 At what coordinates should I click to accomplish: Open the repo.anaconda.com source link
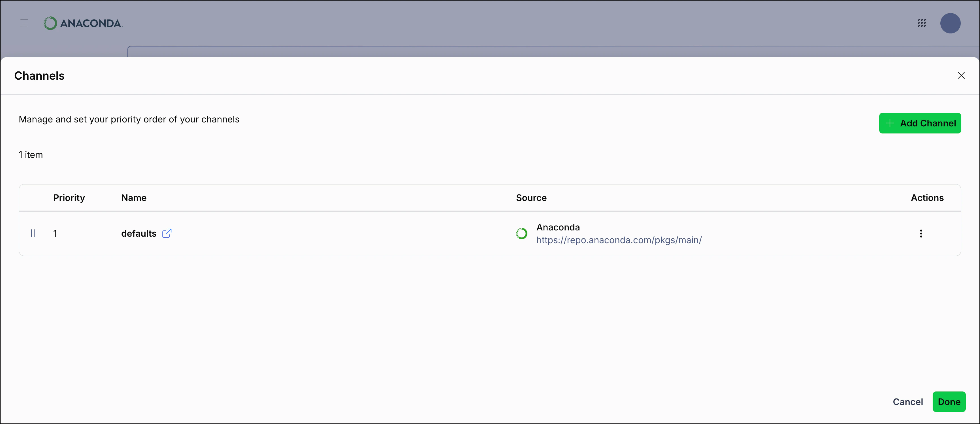619,240
